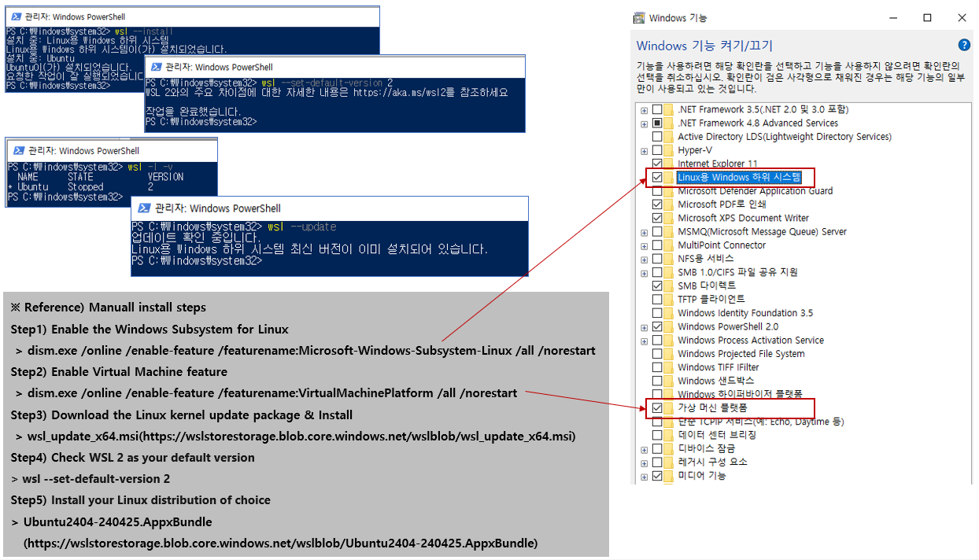Viewport: 979px width, 560px height.
Task: Click the folder icon beside 레거시 구성 요소
Action: (x=669, y=462)
